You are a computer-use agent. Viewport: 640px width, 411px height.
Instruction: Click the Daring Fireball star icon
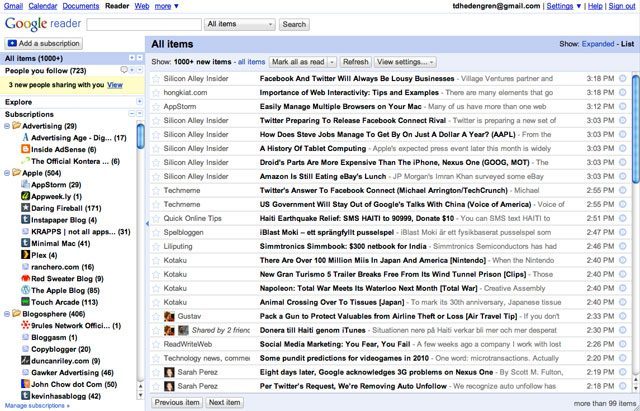[x=25, y=208]
